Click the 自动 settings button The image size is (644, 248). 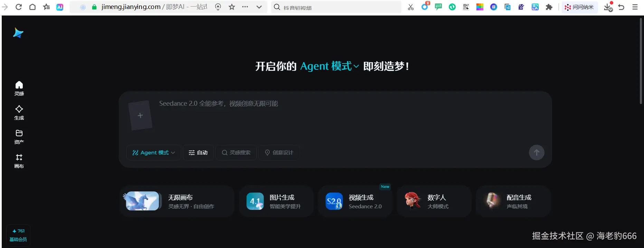tap(198, 153)
